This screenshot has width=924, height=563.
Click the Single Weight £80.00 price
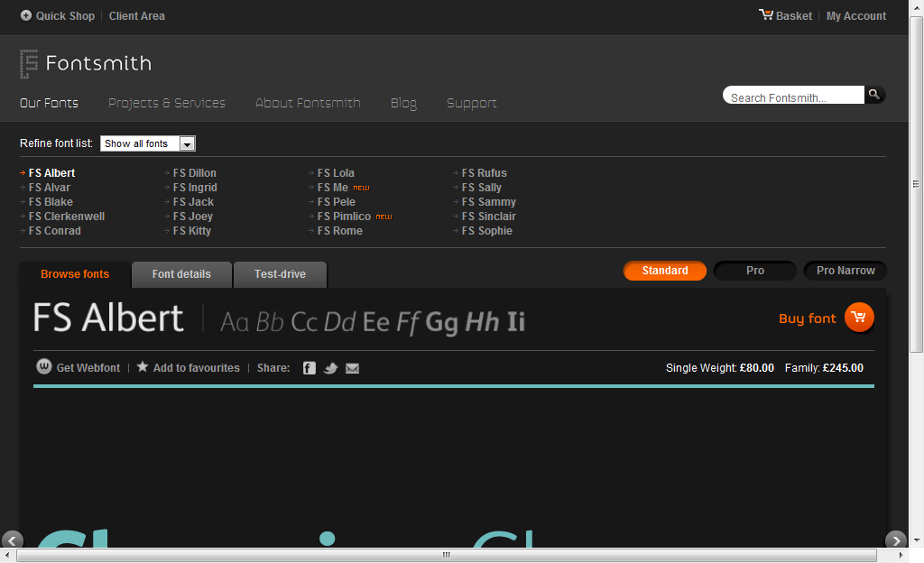pos(720,368)
